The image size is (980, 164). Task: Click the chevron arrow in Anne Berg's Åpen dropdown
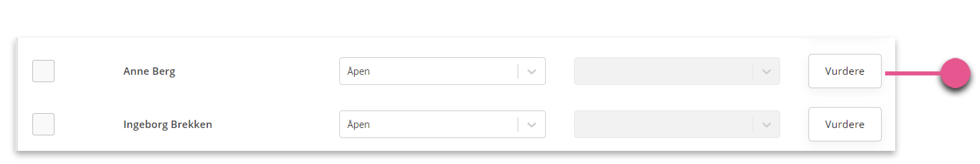(x=531, y=71)
